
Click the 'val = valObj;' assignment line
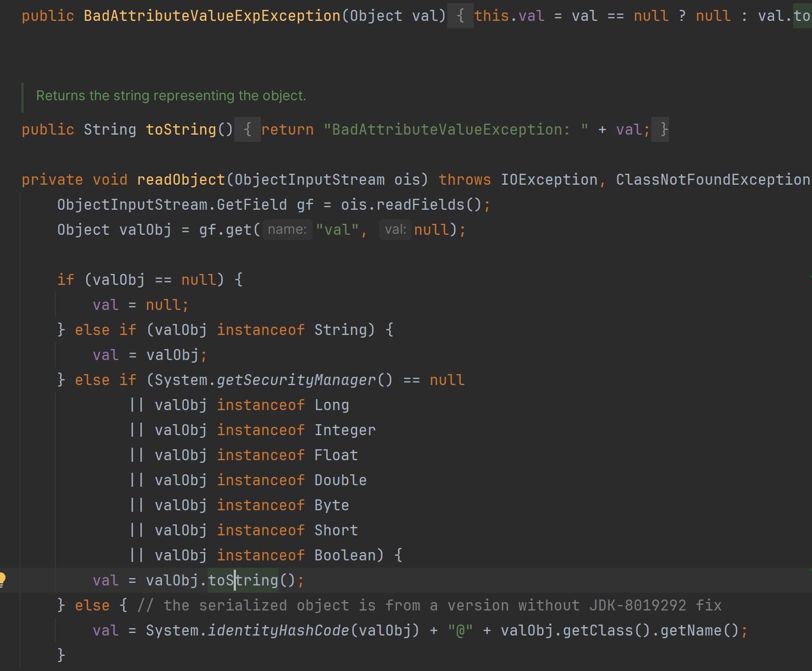click(150, 355)
